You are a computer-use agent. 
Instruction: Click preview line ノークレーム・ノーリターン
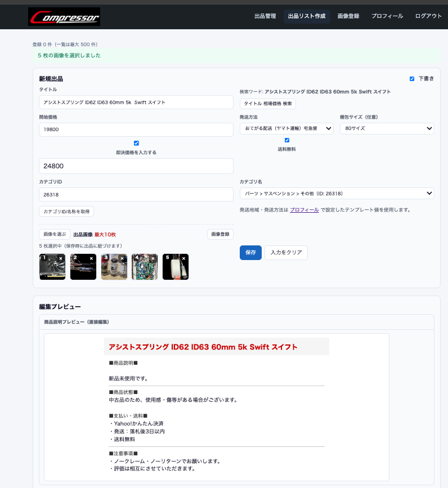[x=165, y=461]
